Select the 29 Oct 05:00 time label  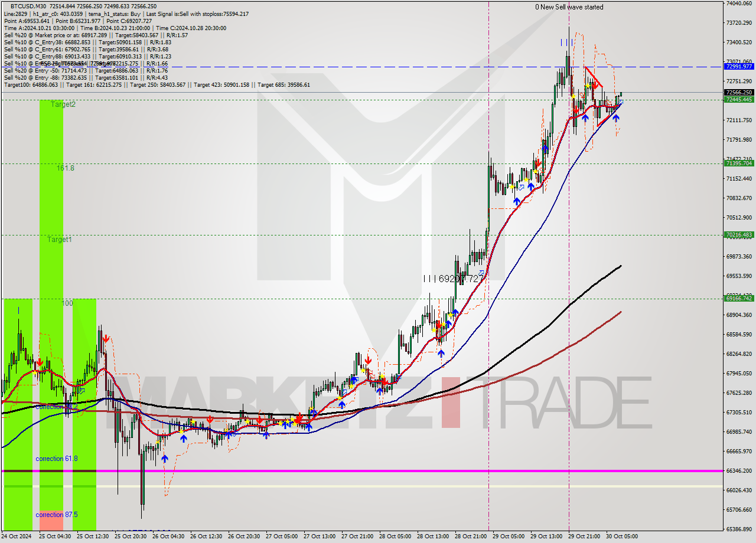(x=508, y=537)
